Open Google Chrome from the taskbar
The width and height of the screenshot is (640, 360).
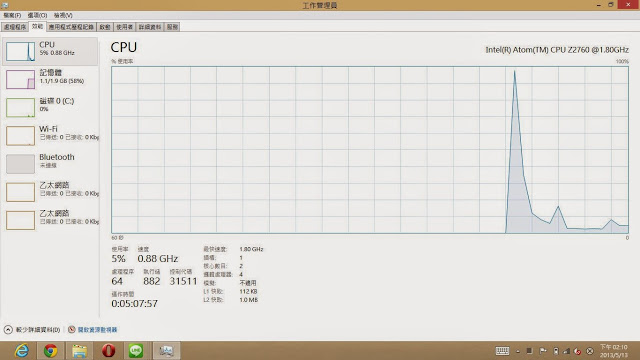[51, 351]
